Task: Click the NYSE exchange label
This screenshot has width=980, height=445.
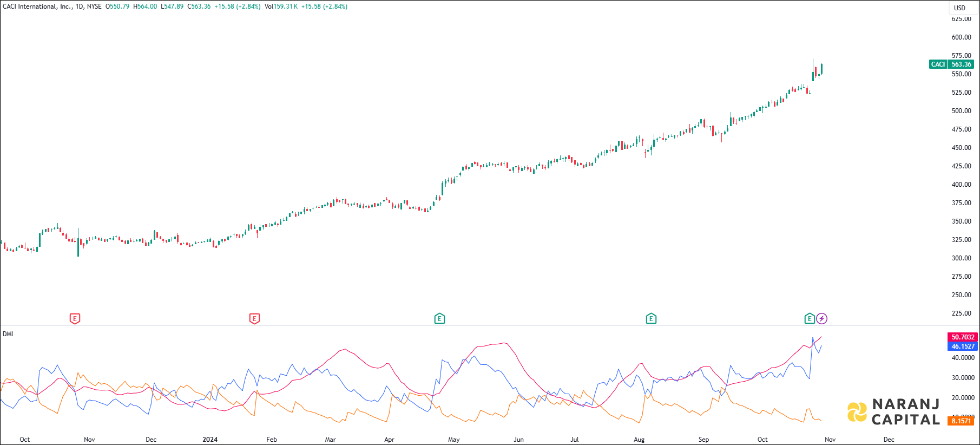Action: (94, 6)
